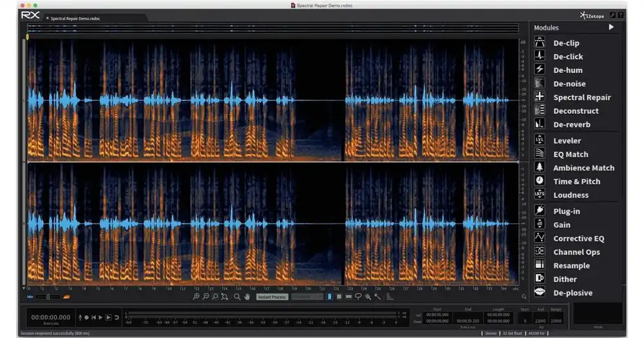Click the 44100 Hz status entry
644x338 pixels.
coord(536,333)
